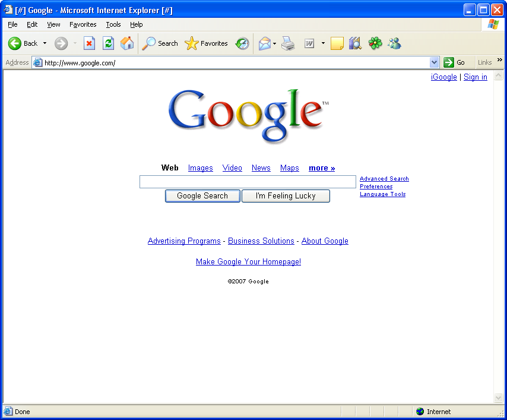Screen dimensions: 507x420
Task: Click the scrollbar up arrow
Action: (x=498, y=75)
